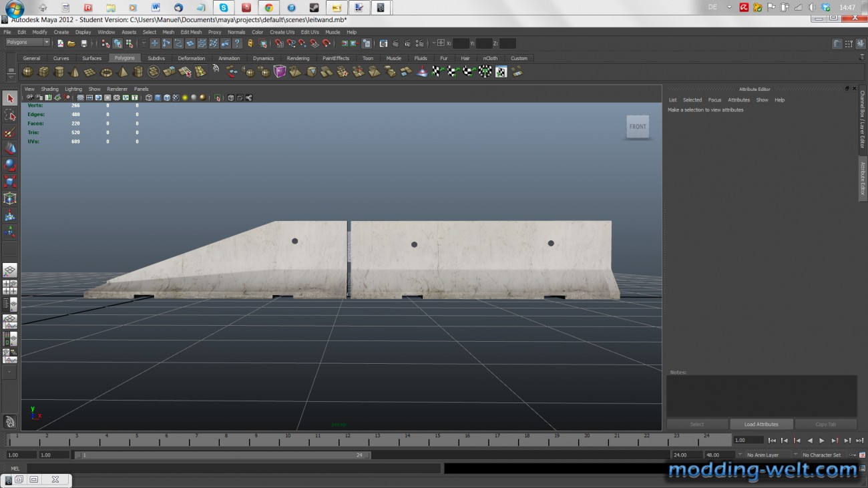This screenshot has height=488, width=868.
Task: Activate the Move tool cone icon
Action: pos(10,148)
